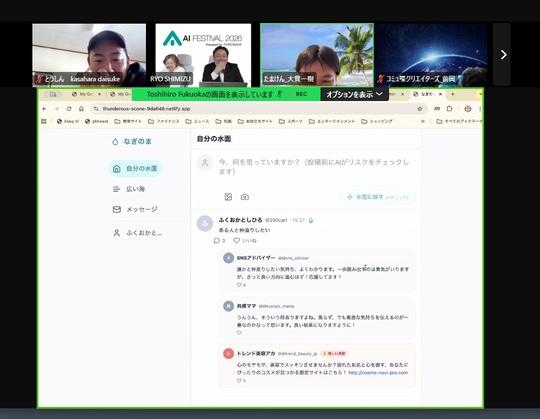Image resolution: width=540 pixels, height=419 pixels.
Task: Open the cosme-navi-pro.com link
Action: 378,373
